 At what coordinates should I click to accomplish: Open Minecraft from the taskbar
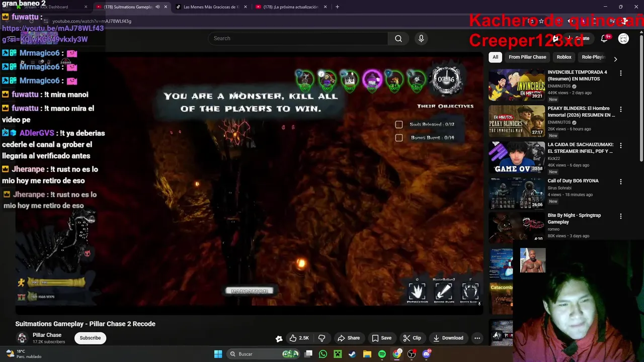point(338,354)
